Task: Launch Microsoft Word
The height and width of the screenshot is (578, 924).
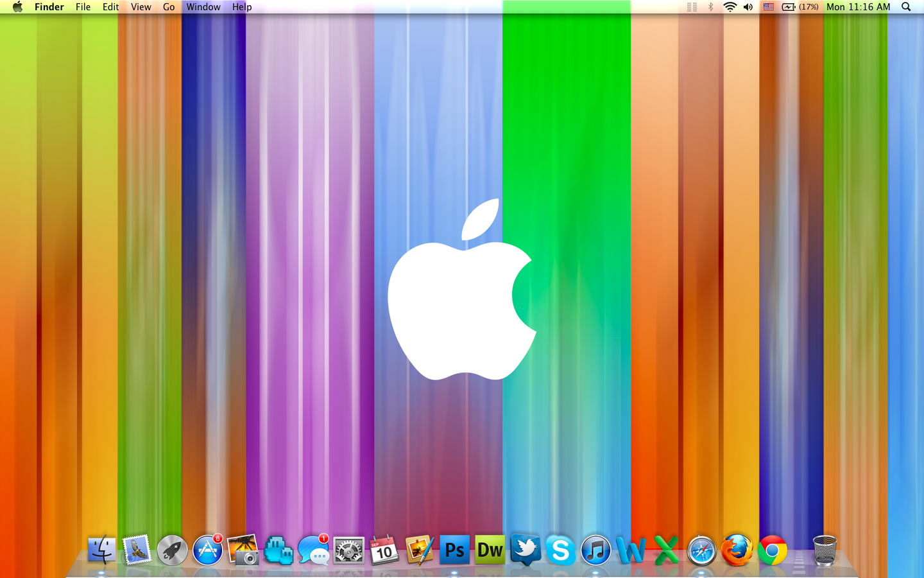Action: (631, 550)
